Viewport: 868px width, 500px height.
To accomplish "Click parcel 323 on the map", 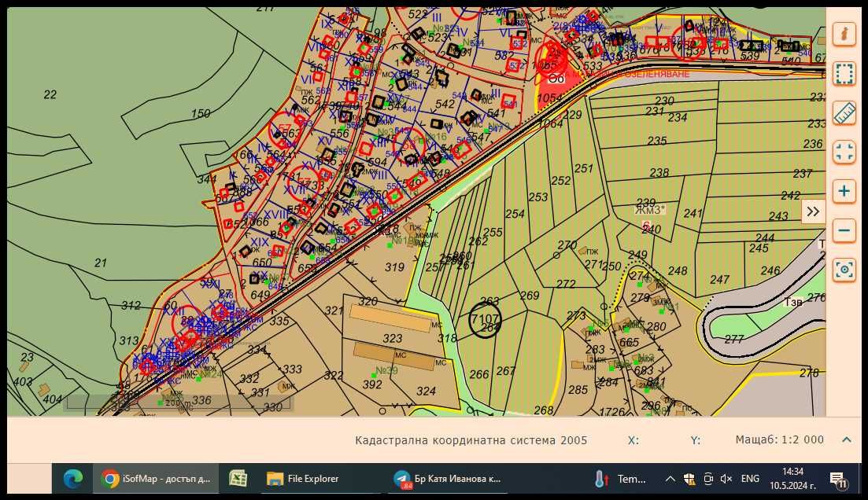I will click(x=392, y=339).
